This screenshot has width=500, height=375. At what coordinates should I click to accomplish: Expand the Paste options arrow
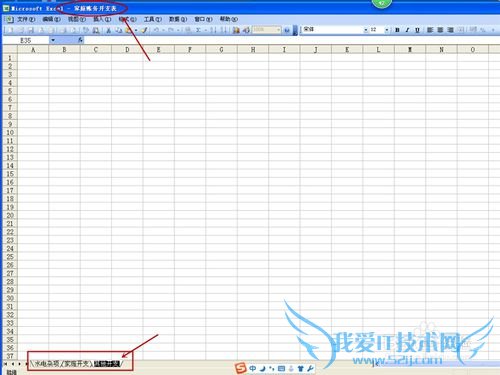coord(136,30)
